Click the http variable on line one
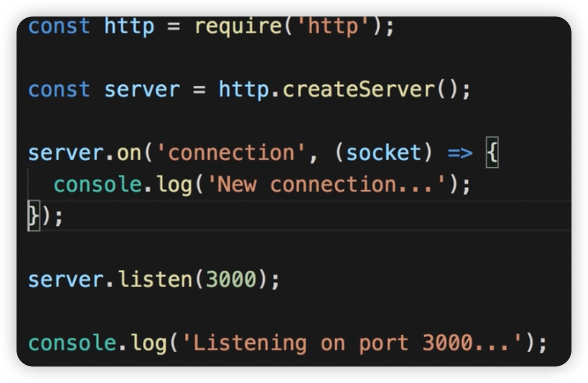Screen dimensions: 588x383 tap(129, 26)
